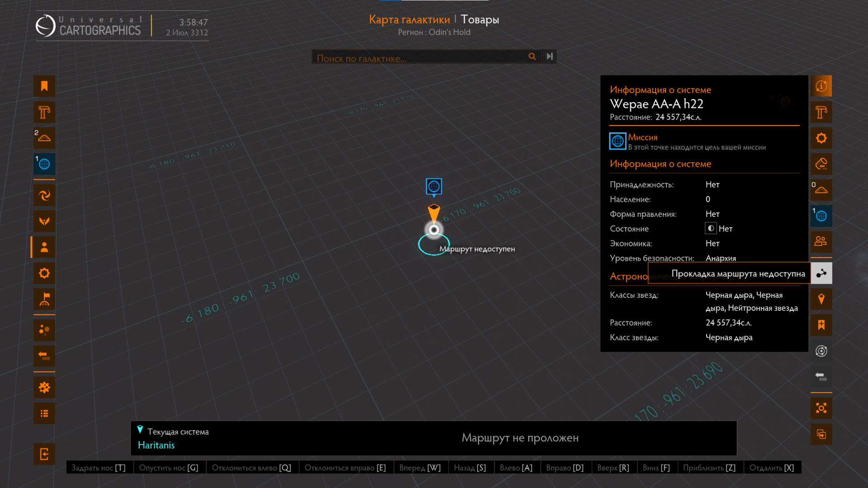The image size is (868, 488).
Task: Select the blue mission marker on the map
Action: click(x=434, y=186)
